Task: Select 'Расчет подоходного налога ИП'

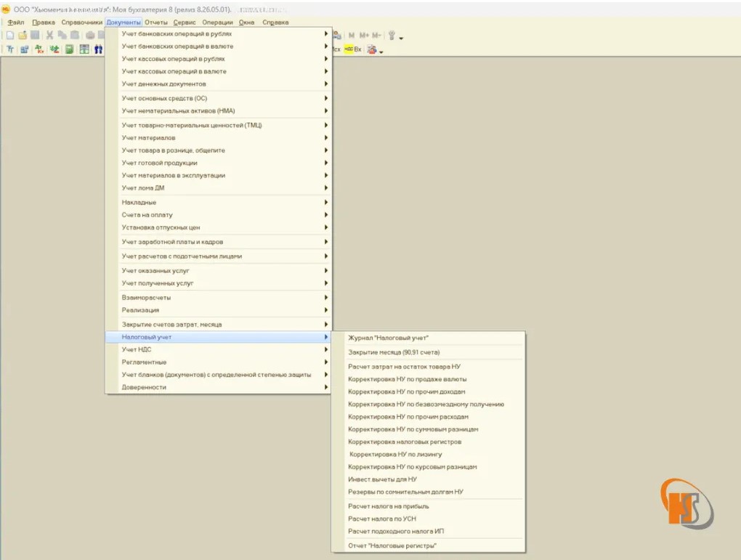Action: coord(428,531)
